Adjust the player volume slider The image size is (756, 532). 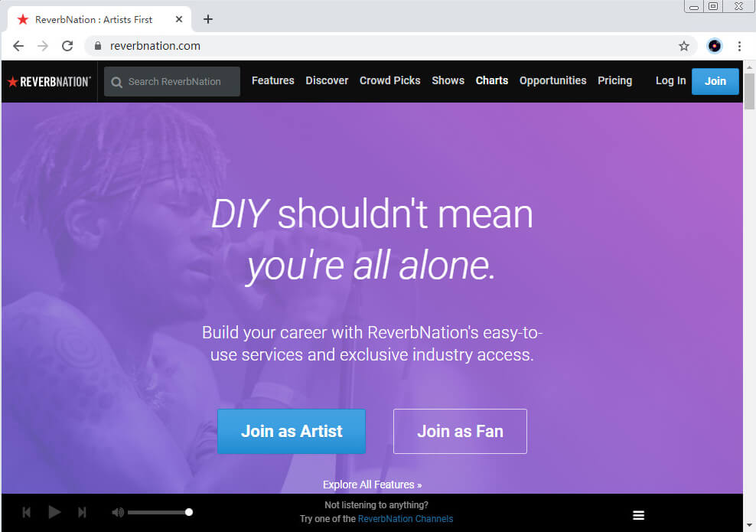(159, 512)
